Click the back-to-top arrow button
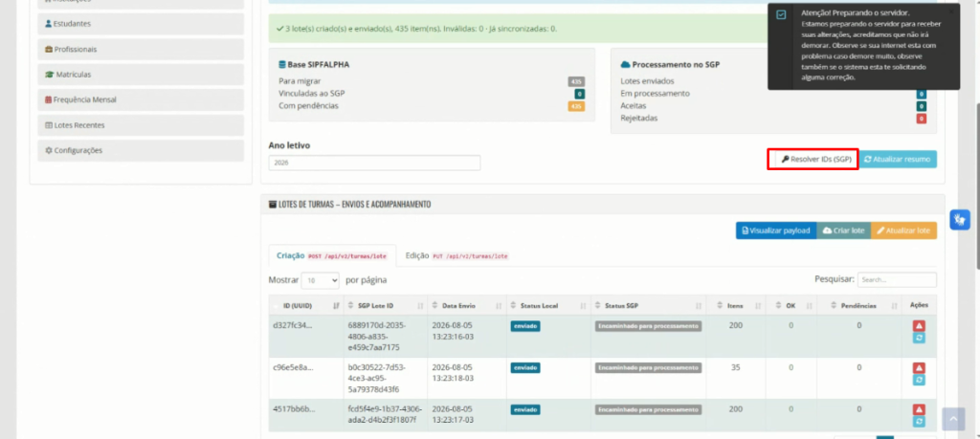This screenshot has height=439, width=980. point(953,419)
